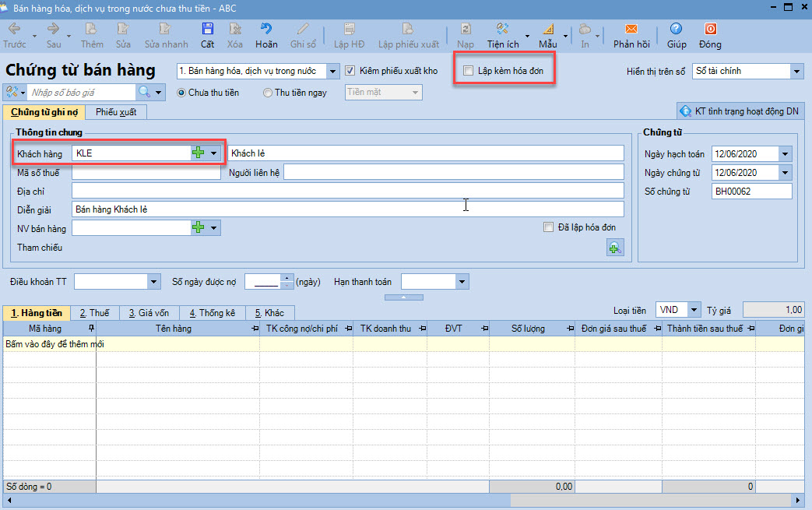Click the Sửa edit icon

(123, 29)
